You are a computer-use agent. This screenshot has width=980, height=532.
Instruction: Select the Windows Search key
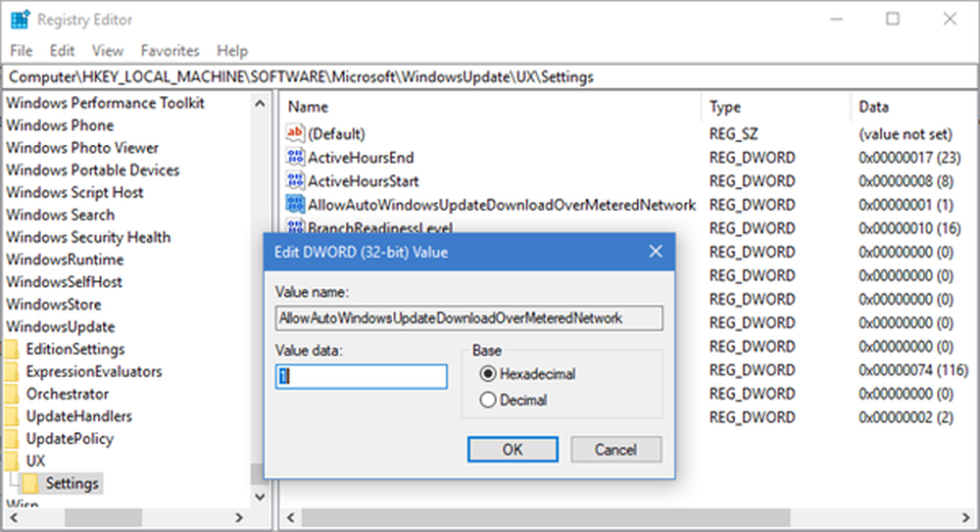pos(61,215)
